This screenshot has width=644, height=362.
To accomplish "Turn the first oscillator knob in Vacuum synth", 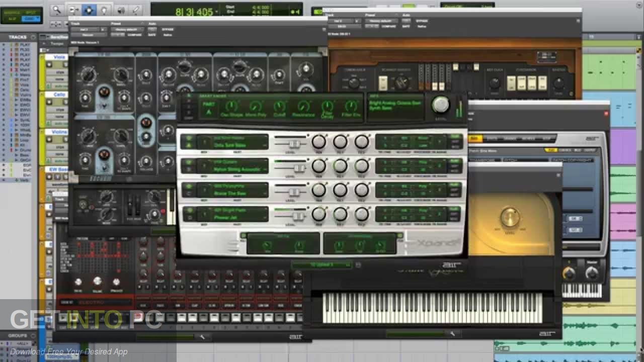I will tap(88, 75).
